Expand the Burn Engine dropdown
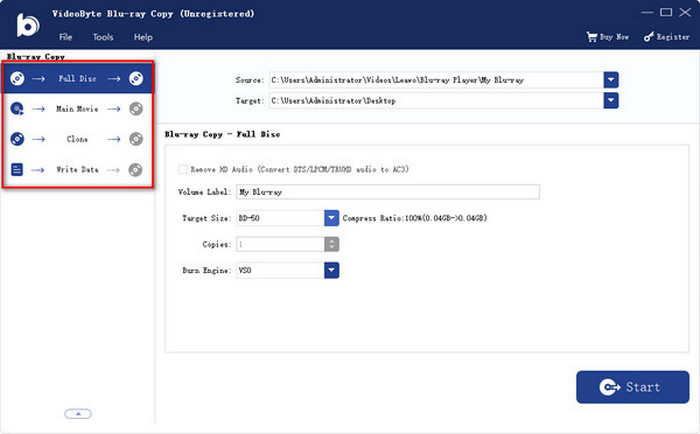This screenshot has height=434, width=700. point(332,270)
